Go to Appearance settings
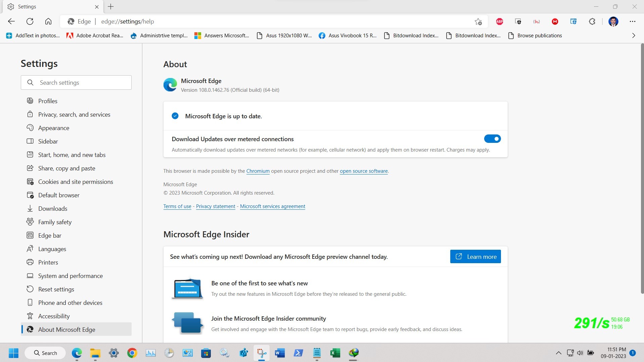644x362 pixels. (76, 128)
